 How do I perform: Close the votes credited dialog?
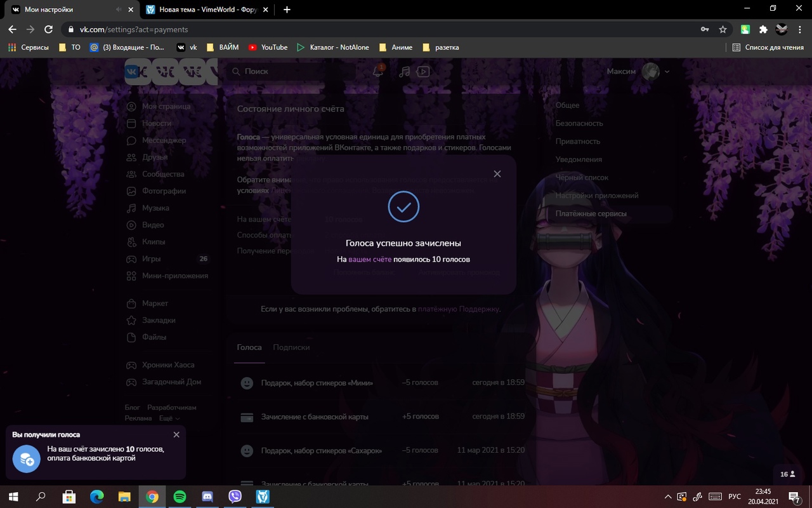tap(497, 173)
